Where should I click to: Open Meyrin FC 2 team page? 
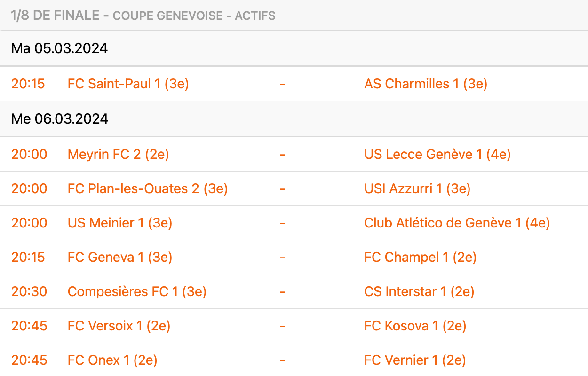[x=118, y=154]
